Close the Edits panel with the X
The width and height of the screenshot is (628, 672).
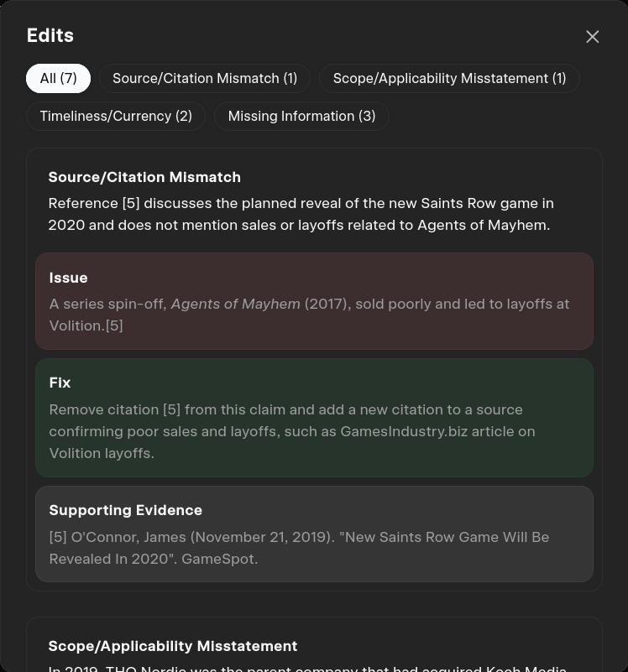click(592, 36)
